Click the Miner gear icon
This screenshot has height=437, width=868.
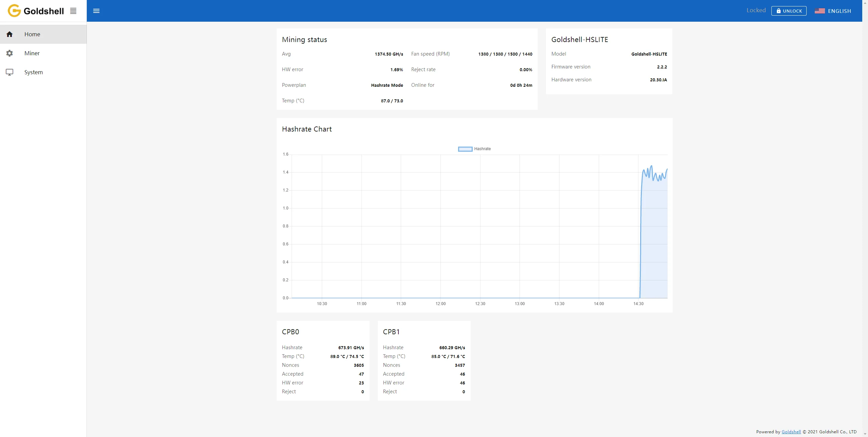9,53
